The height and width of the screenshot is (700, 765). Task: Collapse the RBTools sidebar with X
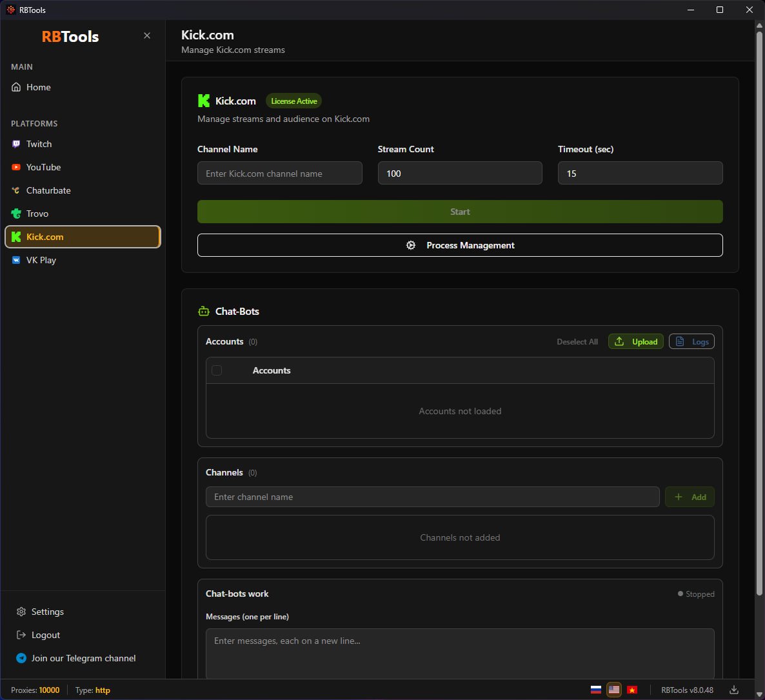tap(147, 35)
